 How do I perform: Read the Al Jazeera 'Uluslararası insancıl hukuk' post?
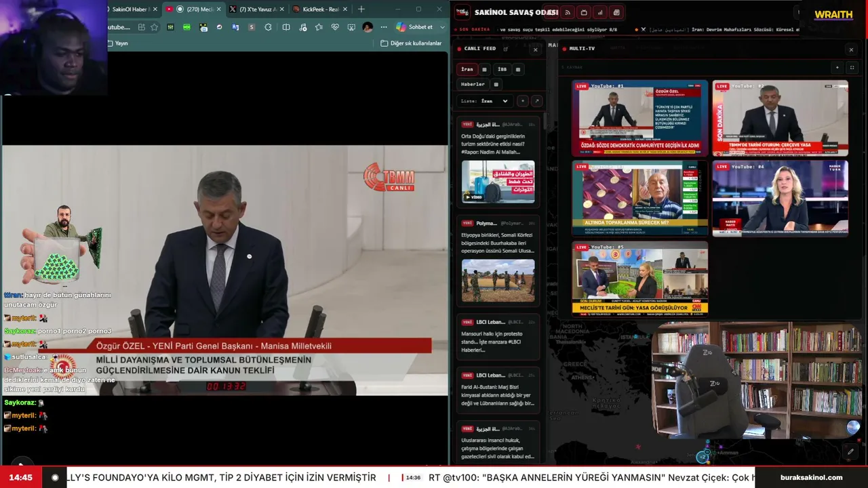(x=498, y=443)
